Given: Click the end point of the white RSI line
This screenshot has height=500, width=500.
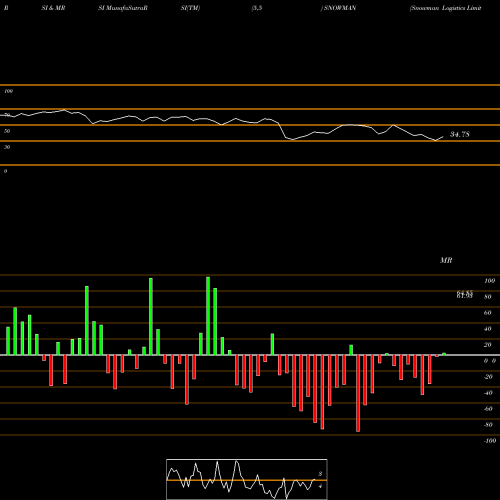Looking at the screenshot, I should [443, 136].
